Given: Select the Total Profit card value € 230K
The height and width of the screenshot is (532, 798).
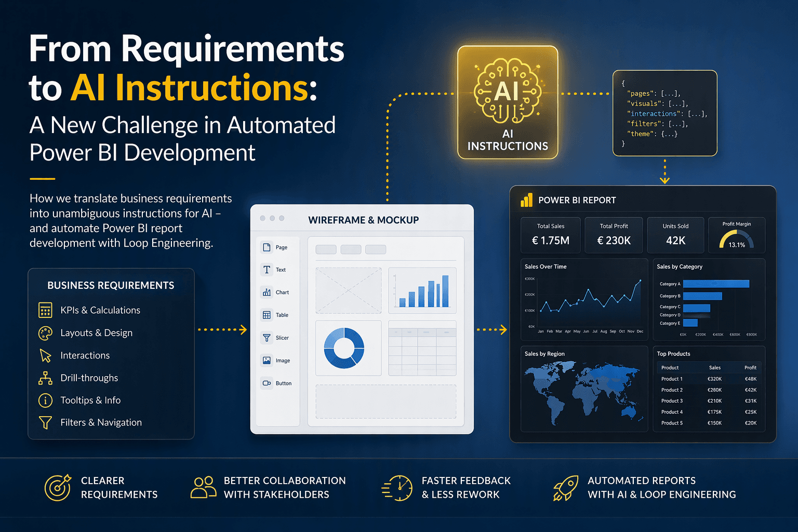Looking at the screenshot, I should click(x=614, y=241).
